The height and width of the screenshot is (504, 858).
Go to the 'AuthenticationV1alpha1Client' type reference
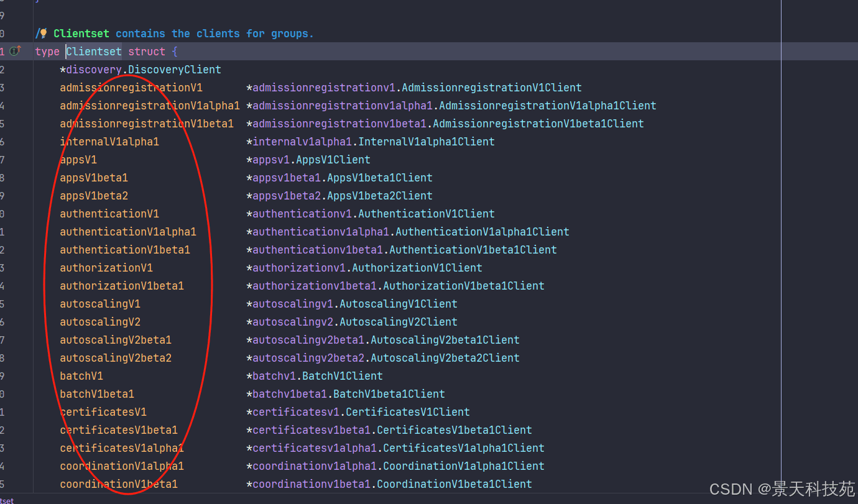(x=482, y=232)
